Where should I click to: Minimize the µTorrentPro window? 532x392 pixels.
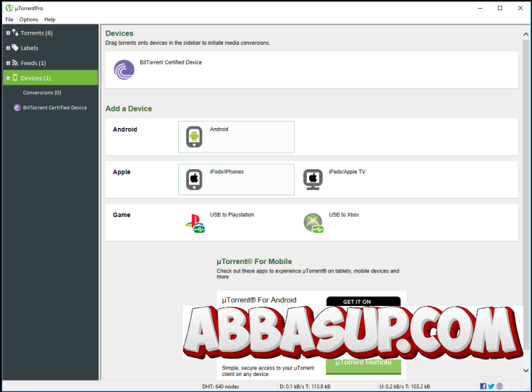(x=480, y=8)
